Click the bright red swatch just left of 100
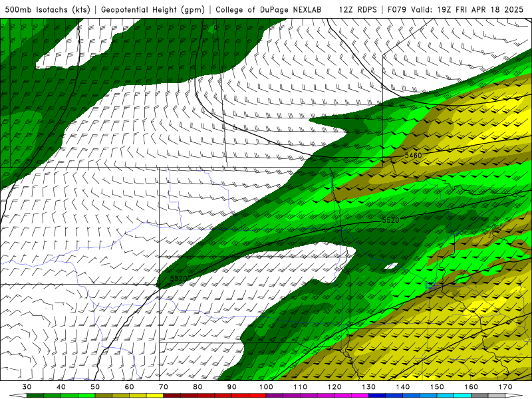 257,396
